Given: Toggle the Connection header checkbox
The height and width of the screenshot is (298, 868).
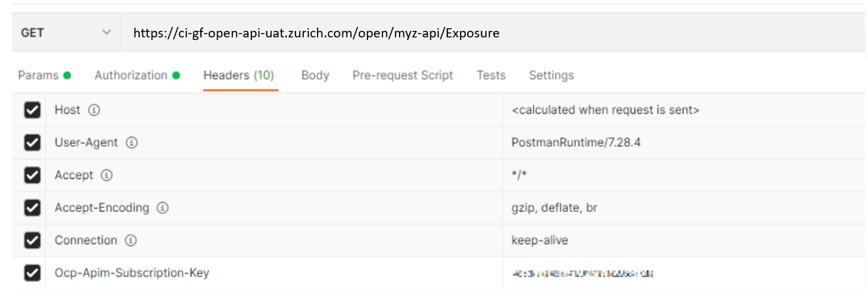Looking at the screenshot, I should 32,240.
